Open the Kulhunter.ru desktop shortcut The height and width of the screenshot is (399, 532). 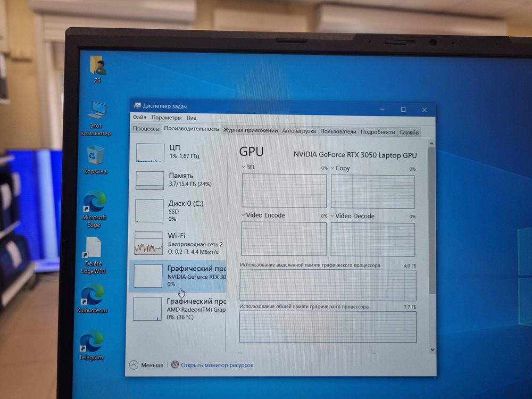(92, 298)
